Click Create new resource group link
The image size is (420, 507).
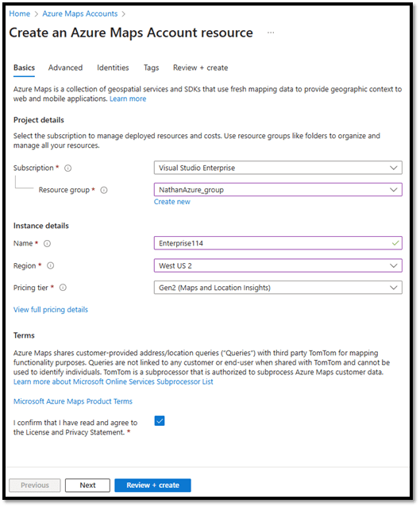coord(171,202)
